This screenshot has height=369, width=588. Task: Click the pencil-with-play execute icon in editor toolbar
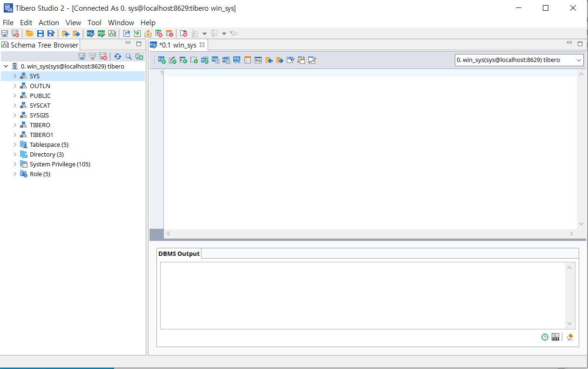172,60
